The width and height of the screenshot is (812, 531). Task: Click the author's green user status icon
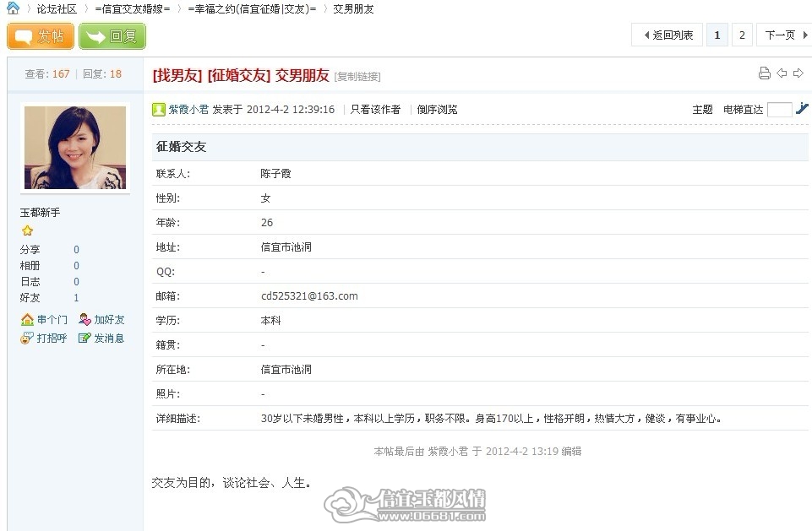tap(159, 109)
